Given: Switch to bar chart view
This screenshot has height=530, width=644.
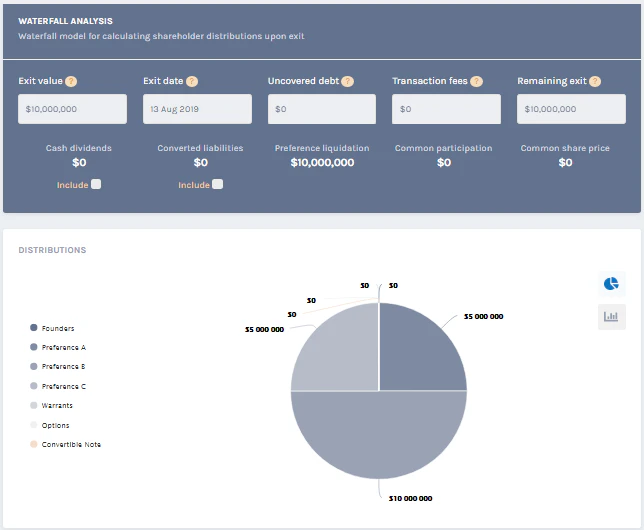Looking at the screenshot, I should pos(612,317).
